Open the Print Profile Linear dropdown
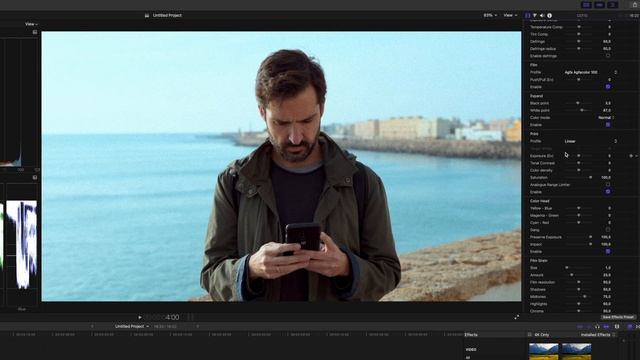 point(591,141)
